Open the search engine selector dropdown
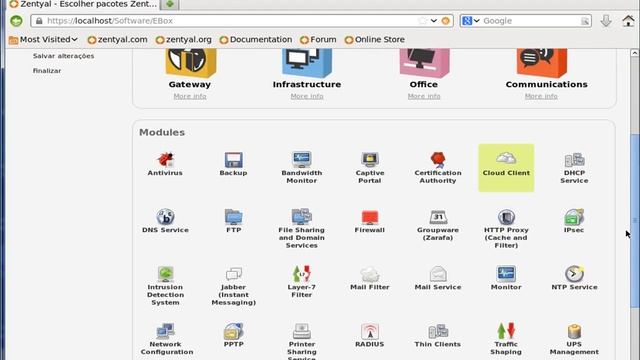 (x=471, y=21)
